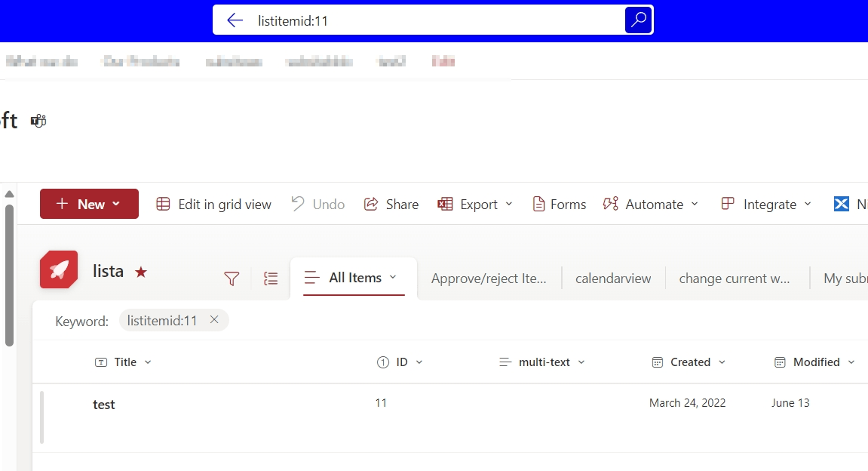Remove the listitemid:11 keyword chip
868x471 pixels.
pyautogui.click(x=214, y=320)
